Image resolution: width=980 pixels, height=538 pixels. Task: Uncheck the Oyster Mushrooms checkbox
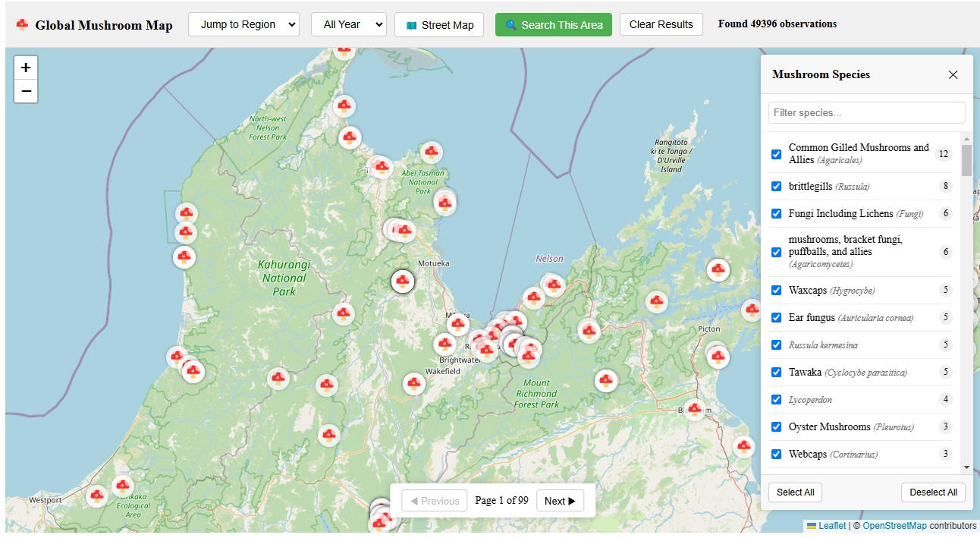pos(776,426)
